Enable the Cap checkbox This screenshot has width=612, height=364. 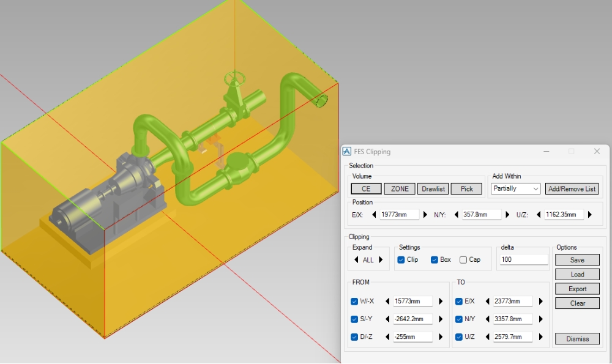[463, 260]
